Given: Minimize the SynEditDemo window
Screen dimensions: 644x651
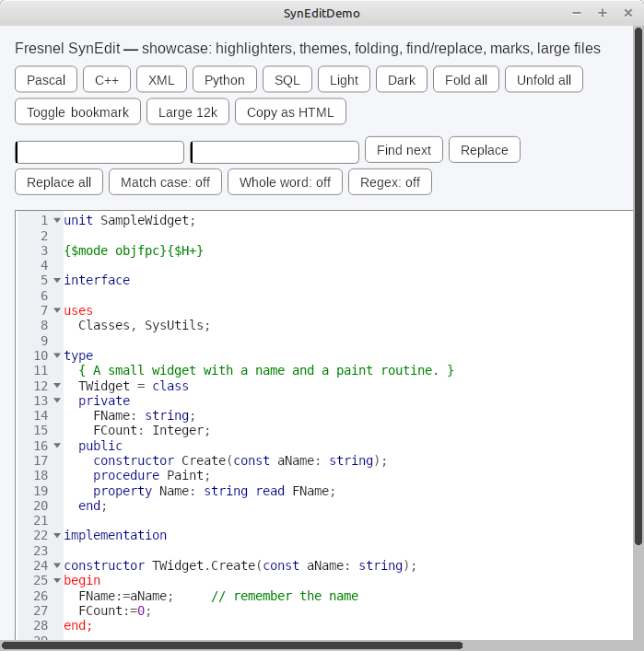Looking at the screenshot, I should (x=577, y=13).
